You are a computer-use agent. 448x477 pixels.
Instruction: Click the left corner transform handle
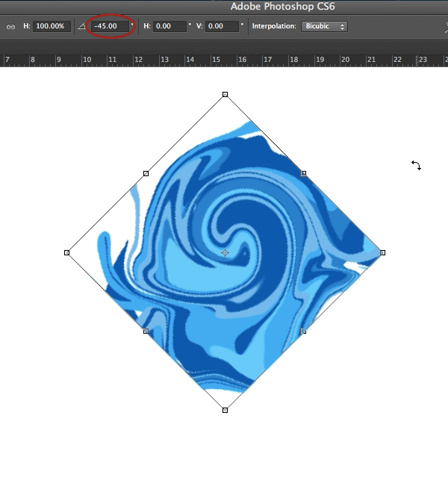67,252
